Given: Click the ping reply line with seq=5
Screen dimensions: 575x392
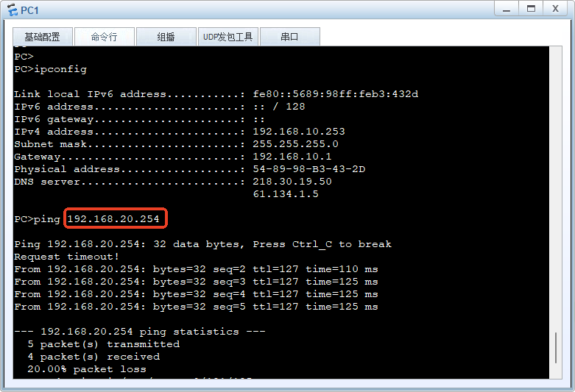Looking at the screenshot, I should point(196,306).
